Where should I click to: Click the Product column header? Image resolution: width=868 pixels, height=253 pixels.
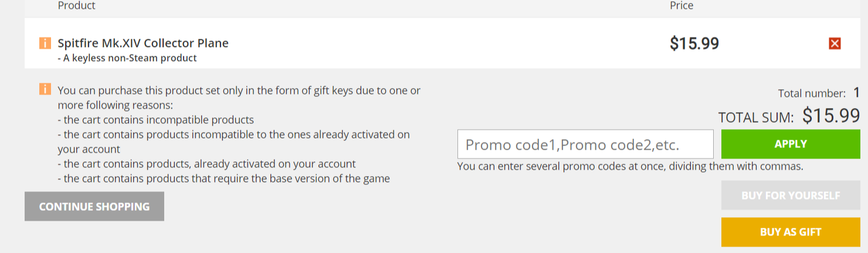[x=76, y=6]
